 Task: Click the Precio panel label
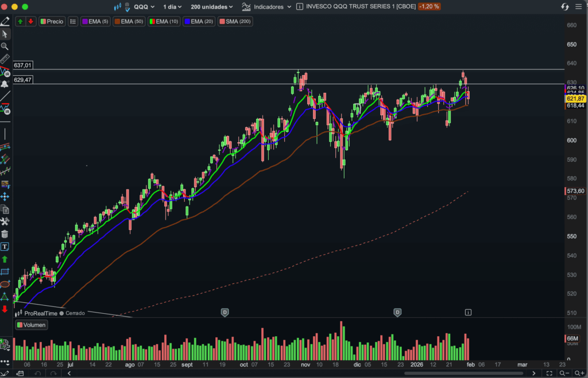click(51, 21)
